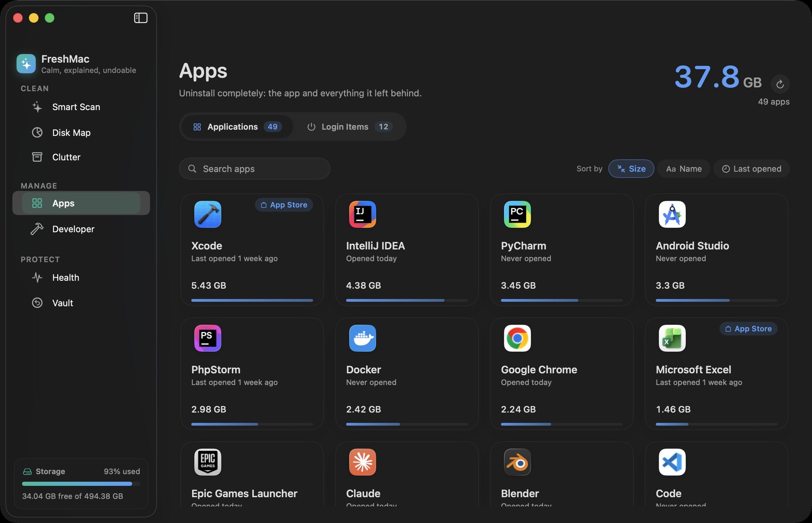Click the Visual Studio Code icon

coord(672,462)
